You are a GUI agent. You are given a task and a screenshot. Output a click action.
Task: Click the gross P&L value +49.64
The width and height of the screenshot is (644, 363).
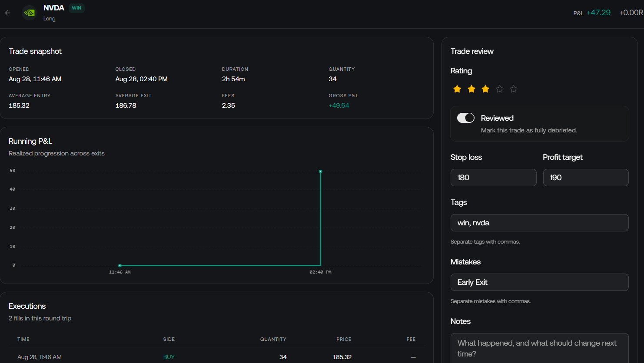[x=339, y=106]
